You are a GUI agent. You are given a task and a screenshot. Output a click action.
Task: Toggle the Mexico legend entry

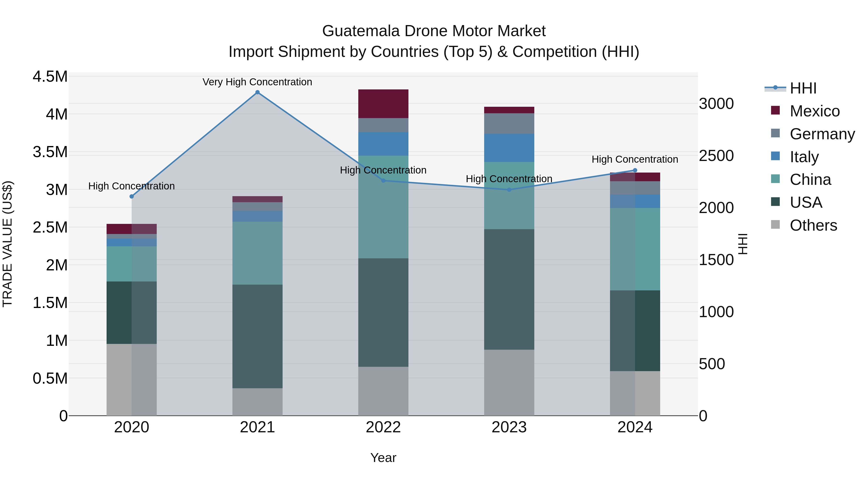click(805, 111)
